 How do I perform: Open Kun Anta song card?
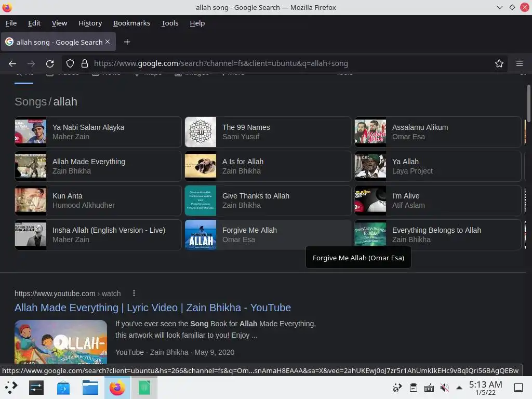pyautogui.click(x=98, y=201)
